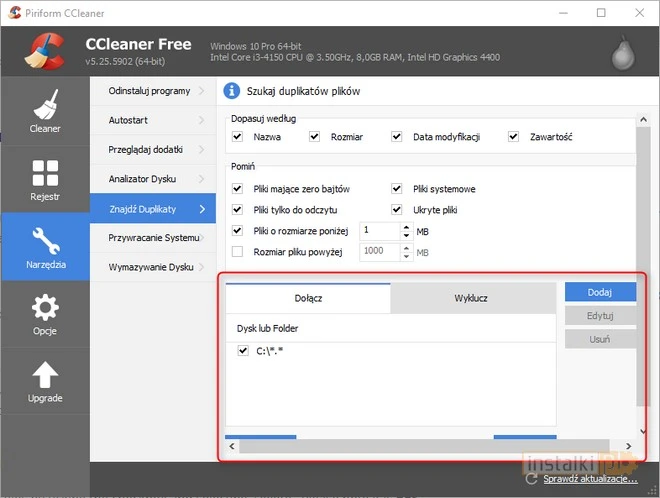Increase the Pliki o rozmiarze poniżej value
Screen dimensions: 660x498
406,227
